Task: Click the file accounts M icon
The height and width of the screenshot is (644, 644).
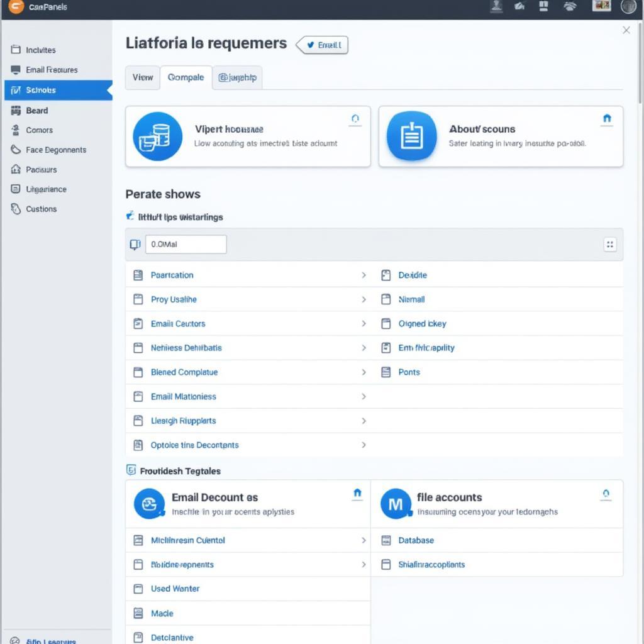Action: tap(396, 504)
